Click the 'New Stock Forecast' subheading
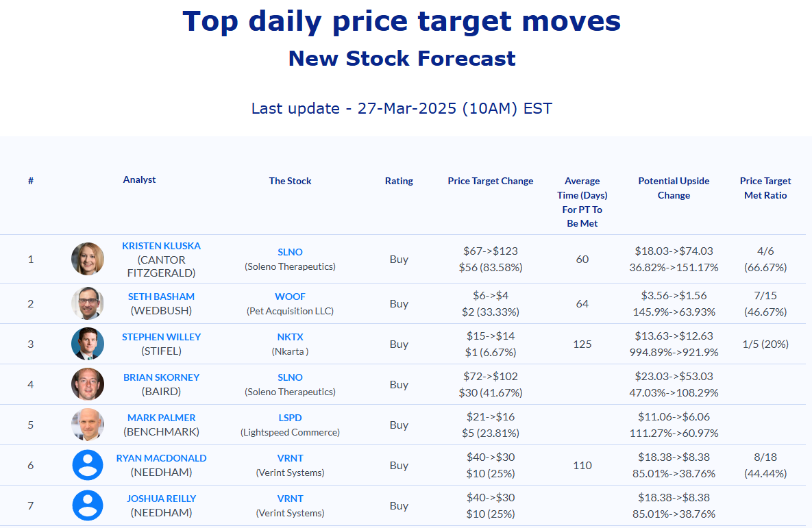 pos(402,58)
